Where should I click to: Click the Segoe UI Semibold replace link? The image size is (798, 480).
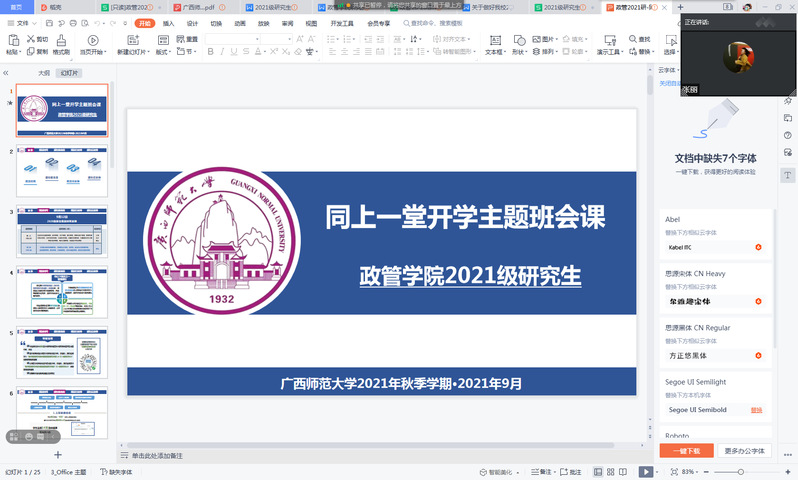click(756, 410)
